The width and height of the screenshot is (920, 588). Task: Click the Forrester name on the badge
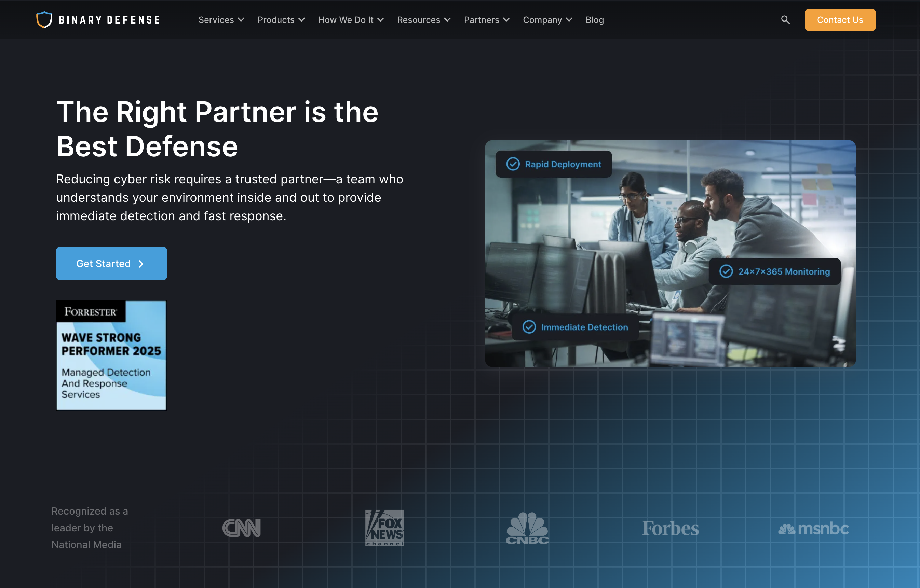[91, 311]
